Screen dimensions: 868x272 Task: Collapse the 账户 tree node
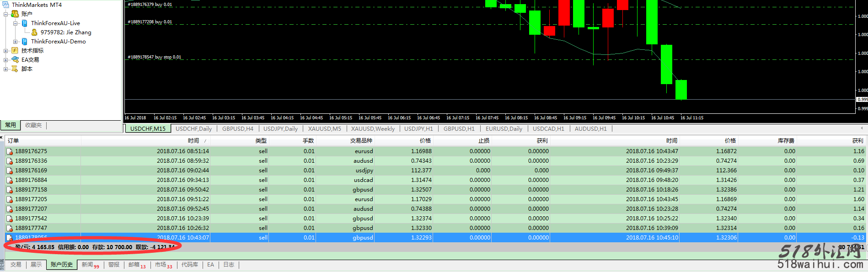click(x=5, y=14)
